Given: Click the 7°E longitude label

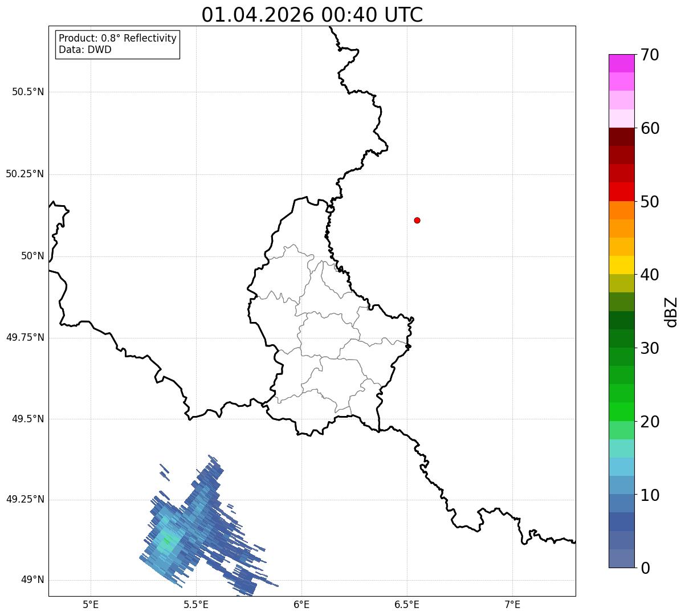Looking at the screenshot, I should click(512, 604).
